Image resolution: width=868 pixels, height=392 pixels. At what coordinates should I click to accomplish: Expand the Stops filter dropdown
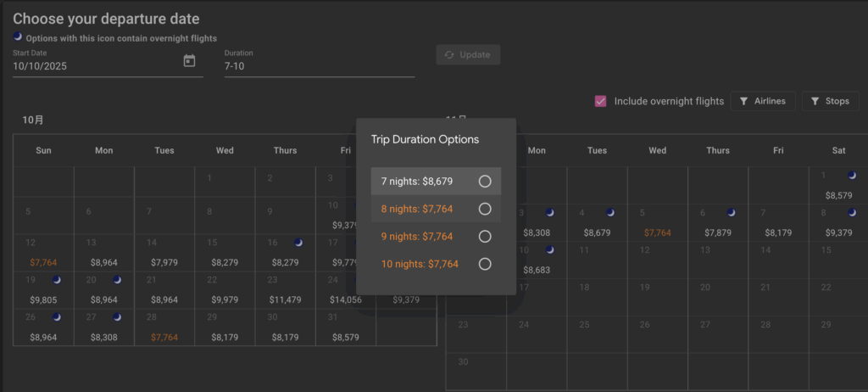829,101
